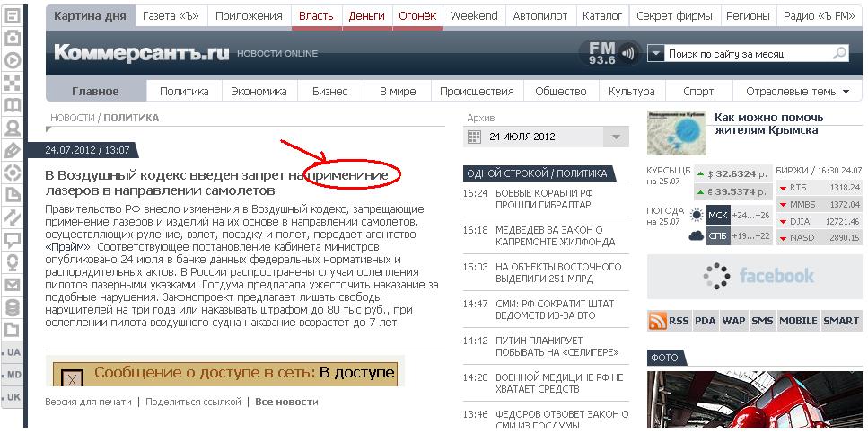Viewport: 868px width, 443px height.
Task: Click the envelope mail icon in the sidebar
Action: 13,285
